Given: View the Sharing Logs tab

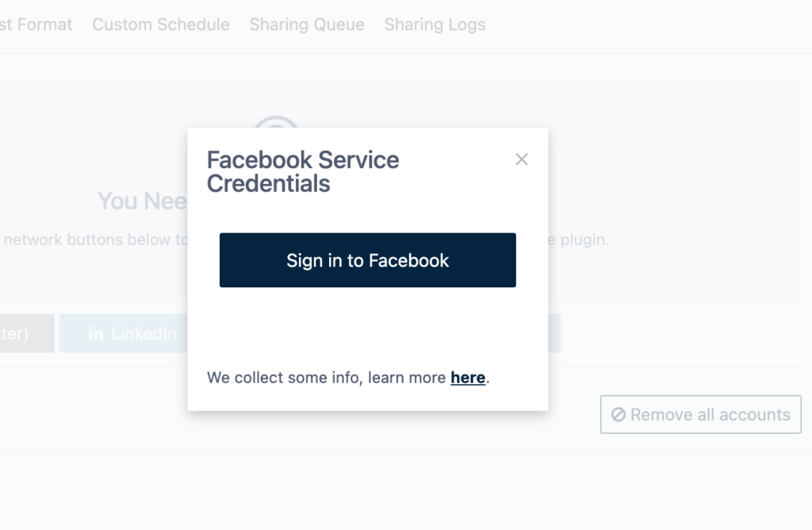Looking at the screenshot, I should pos(435,25).
